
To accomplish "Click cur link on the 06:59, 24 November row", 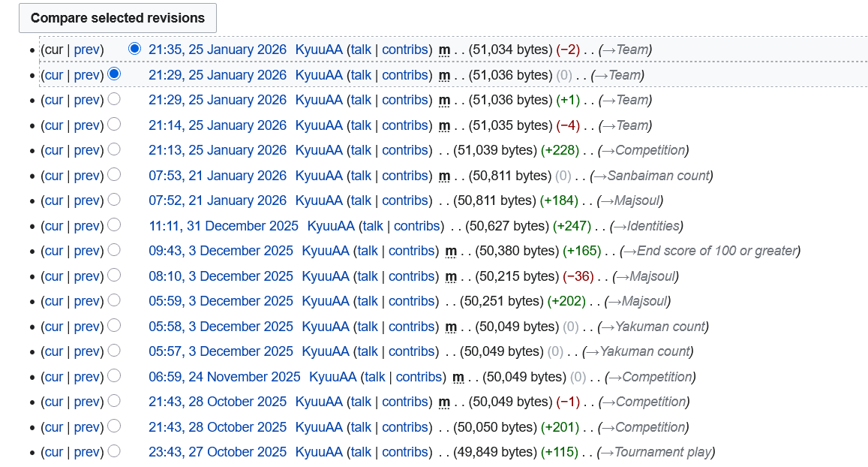I will (x=54, y=377).
